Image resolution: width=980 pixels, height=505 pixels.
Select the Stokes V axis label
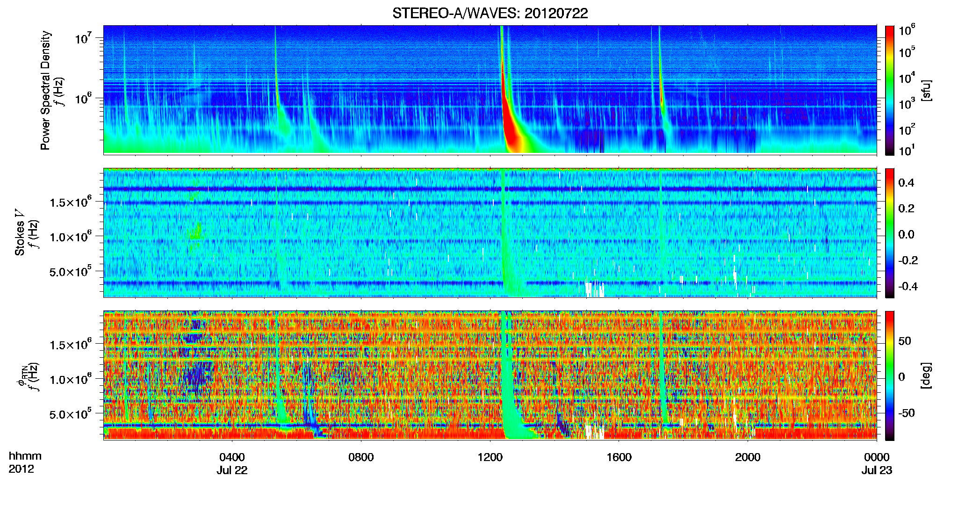(20, 233)
